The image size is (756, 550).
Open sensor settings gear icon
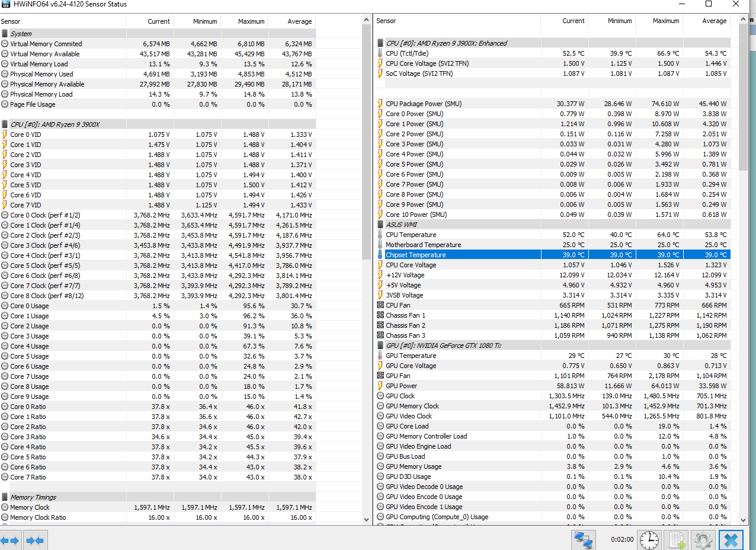[703, 540]
